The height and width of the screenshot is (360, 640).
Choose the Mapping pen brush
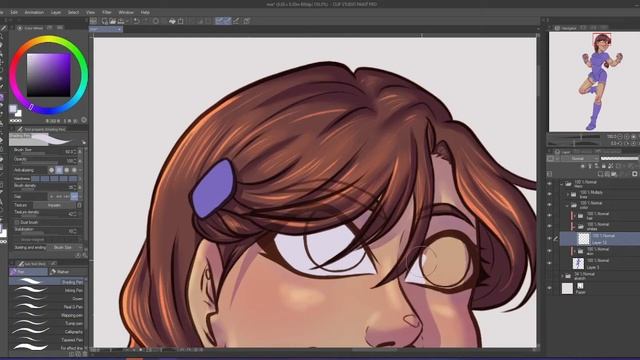[48, 315]
